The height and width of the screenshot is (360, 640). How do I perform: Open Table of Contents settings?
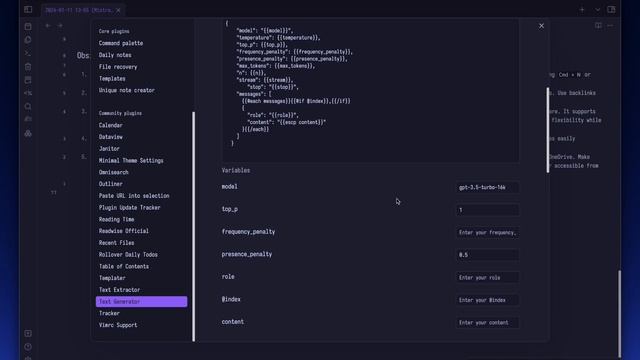(124, 267)
